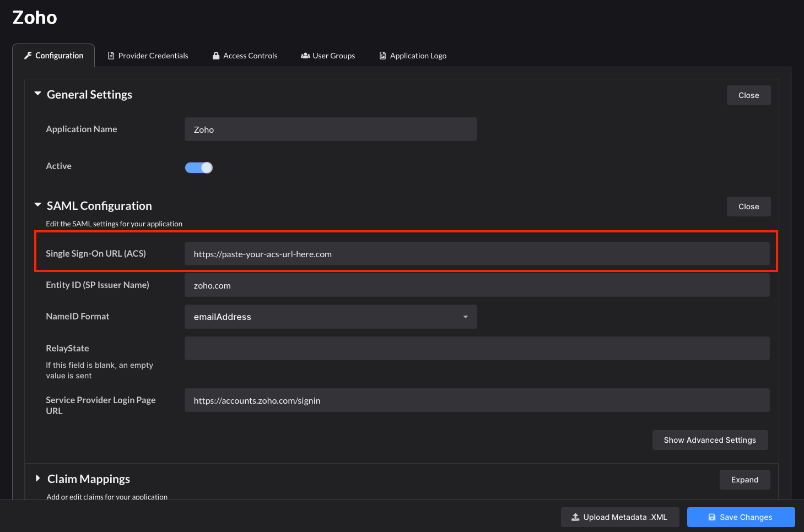The width and height of the screenshot is (804, 532).
Task: Save Changes to the application
Action: 741,517
